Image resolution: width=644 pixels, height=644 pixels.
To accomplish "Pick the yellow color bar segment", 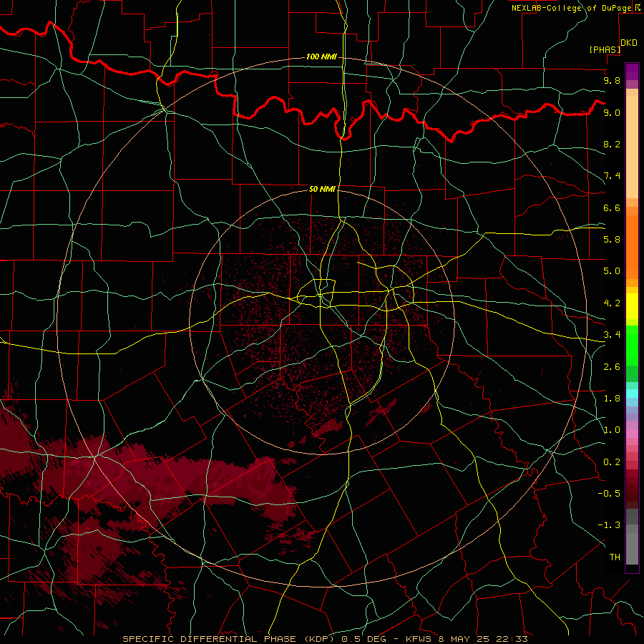I will pyautogui.click(x=632, y=306).
